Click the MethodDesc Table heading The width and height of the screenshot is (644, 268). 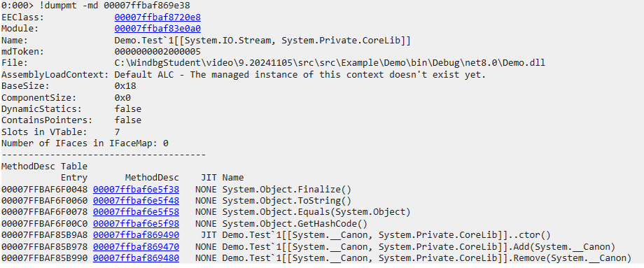pyautogui.click(x=44, y=167)
